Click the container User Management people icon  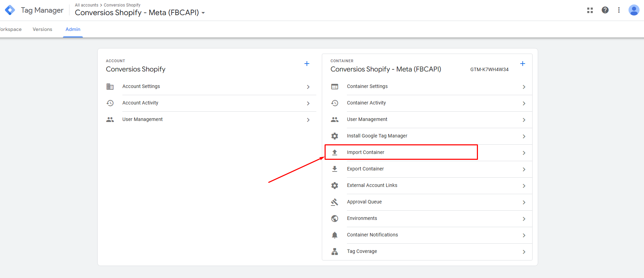click(x=335, y=120)
